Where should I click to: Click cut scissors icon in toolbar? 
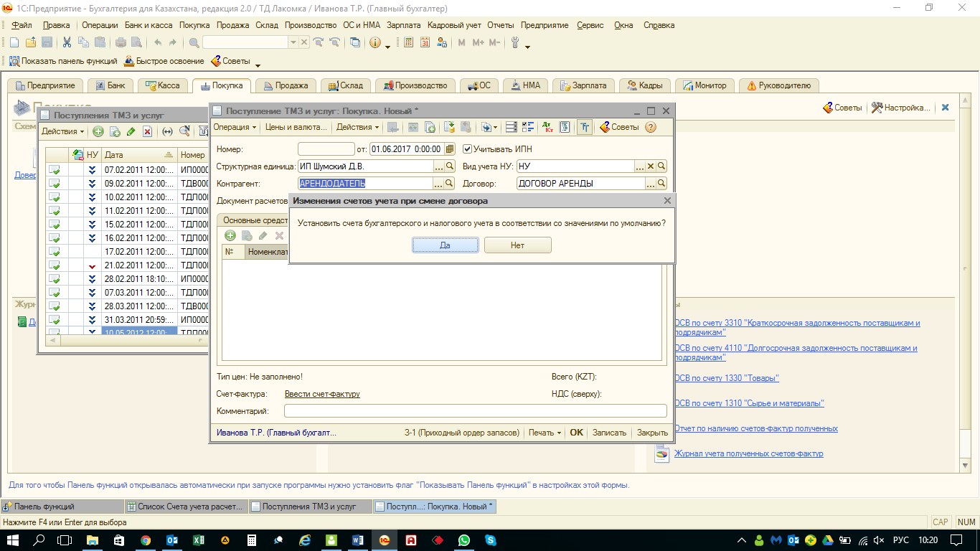67,42
